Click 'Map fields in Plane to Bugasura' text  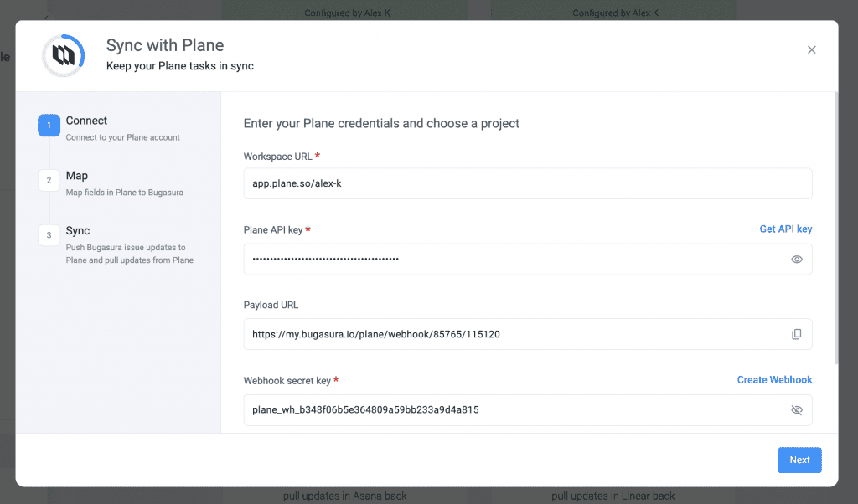pos(124,193)
